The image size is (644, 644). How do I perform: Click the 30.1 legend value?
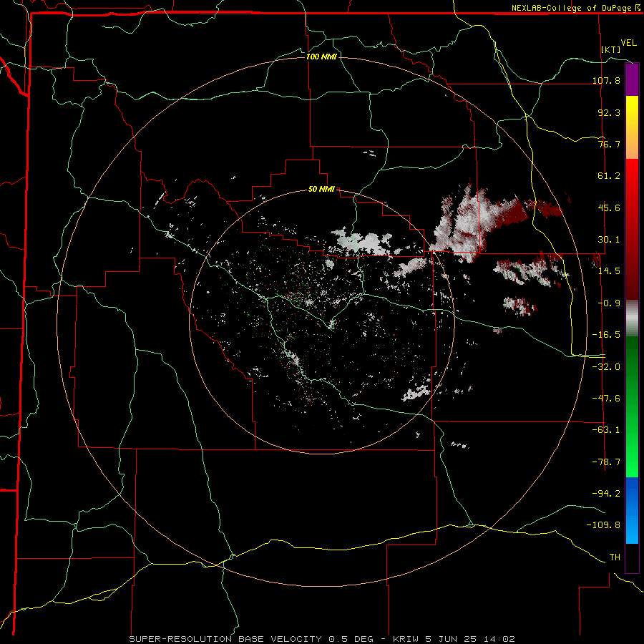coord(609,240)
